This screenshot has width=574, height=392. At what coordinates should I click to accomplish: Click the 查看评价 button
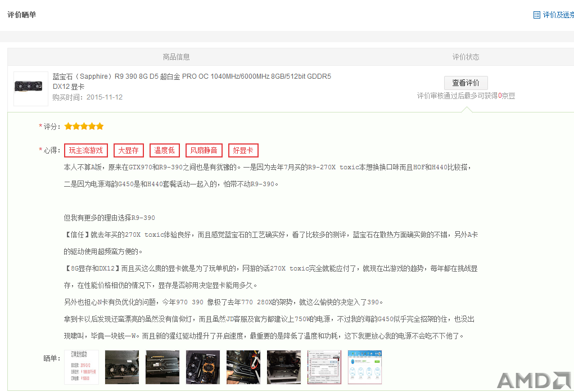tap(465, 83)
